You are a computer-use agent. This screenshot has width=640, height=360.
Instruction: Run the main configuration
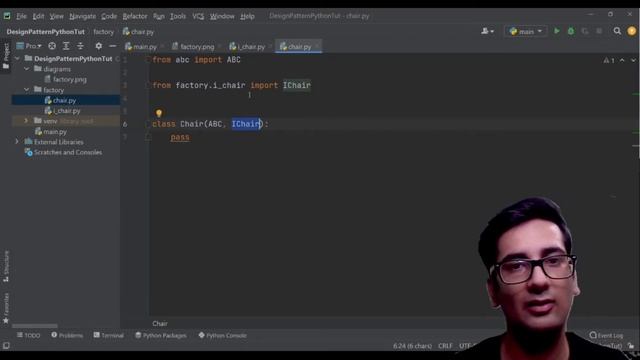[x=556, y=31]
